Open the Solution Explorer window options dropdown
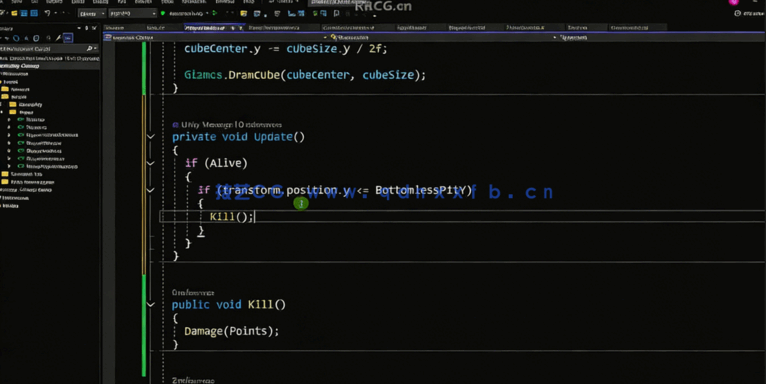The image size is (766, 384). click(x=79, y=28)
